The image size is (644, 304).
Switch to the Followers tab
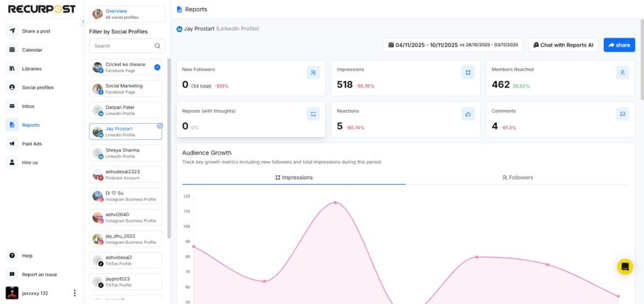tap(517, 178)
